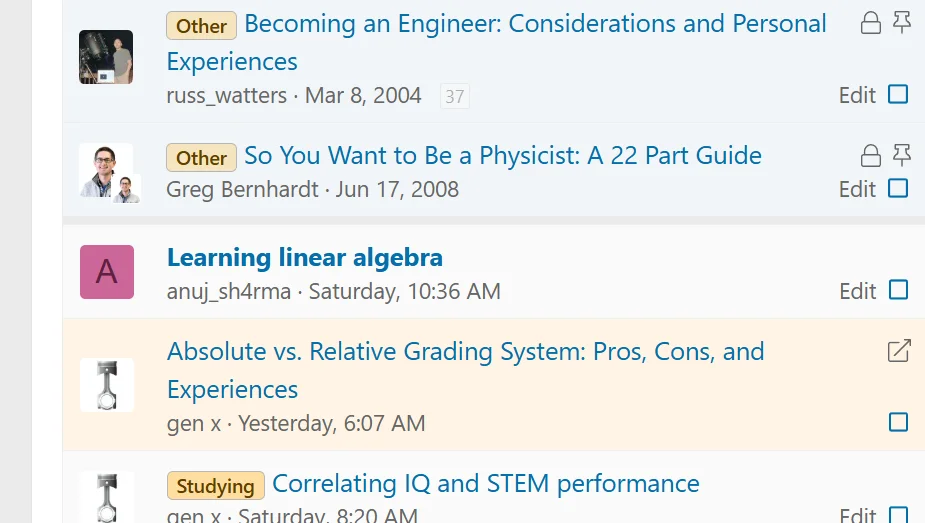Image resolution: width=925 pixels, height=523 pixels.
Task: Open russ_watters telescope avatar
Action: click(x=106, y=57)
